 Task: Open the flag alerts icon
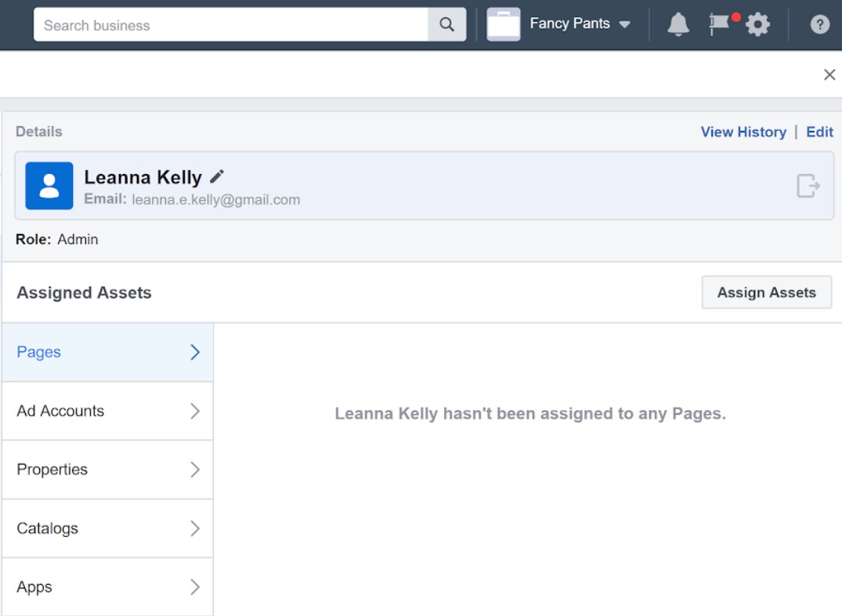point(719,25)
